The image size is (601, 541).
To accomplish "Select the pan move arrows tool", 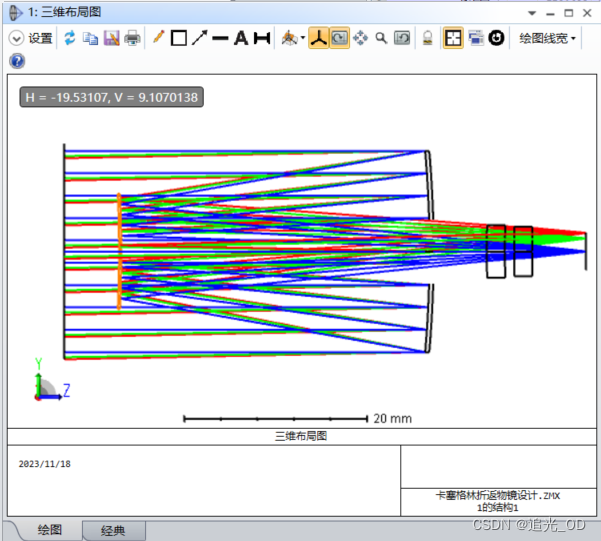I will click(360, 38).
